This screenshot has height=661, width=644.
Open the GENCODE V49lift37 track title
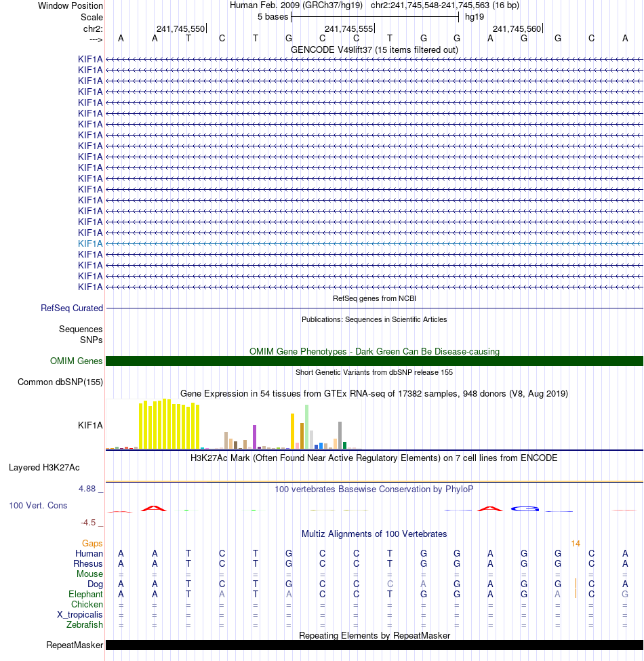pyautogui.click(x=374, y=49)
